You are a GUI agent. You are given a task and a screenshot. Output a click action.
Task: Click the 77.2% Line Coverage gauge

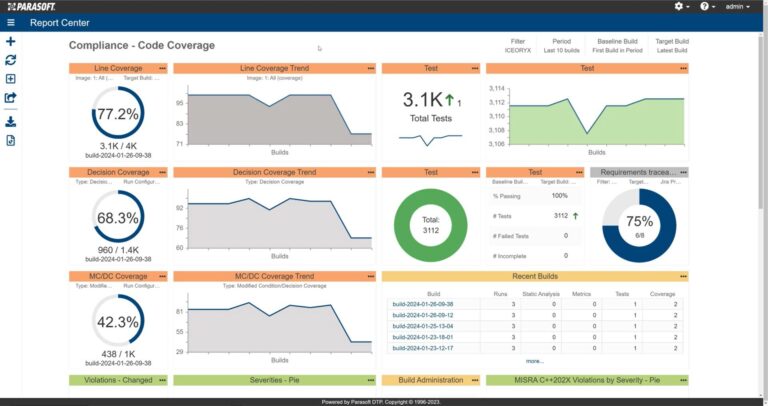(117, 114)
